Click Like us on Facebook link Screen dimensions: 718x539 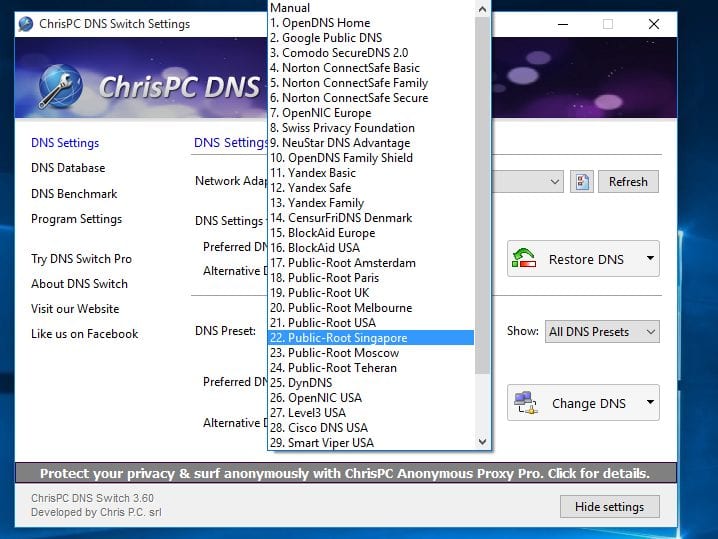click(x=84, y=334)
